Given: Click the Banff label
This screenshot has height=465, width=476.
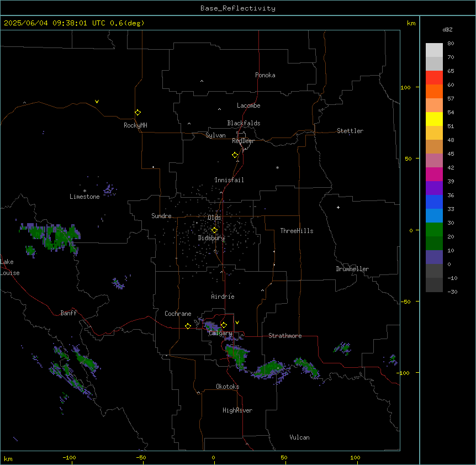Looking at the screenshot, I should pyautogui.click(x=68, y=313).
